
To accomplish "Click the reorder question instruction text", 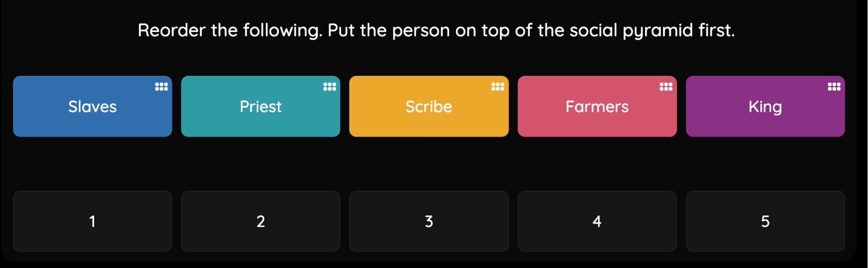I will [436, 30].
